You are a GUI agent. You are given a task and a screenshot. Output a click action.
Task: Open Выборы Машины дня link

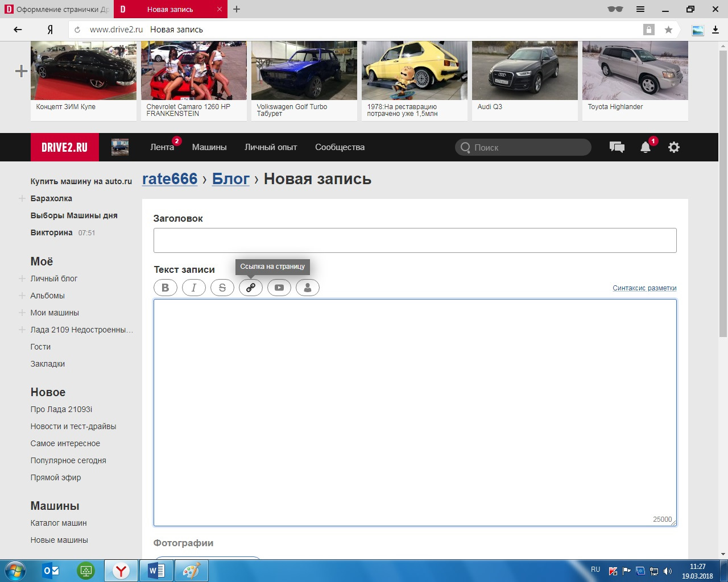[x=74, y=215]
